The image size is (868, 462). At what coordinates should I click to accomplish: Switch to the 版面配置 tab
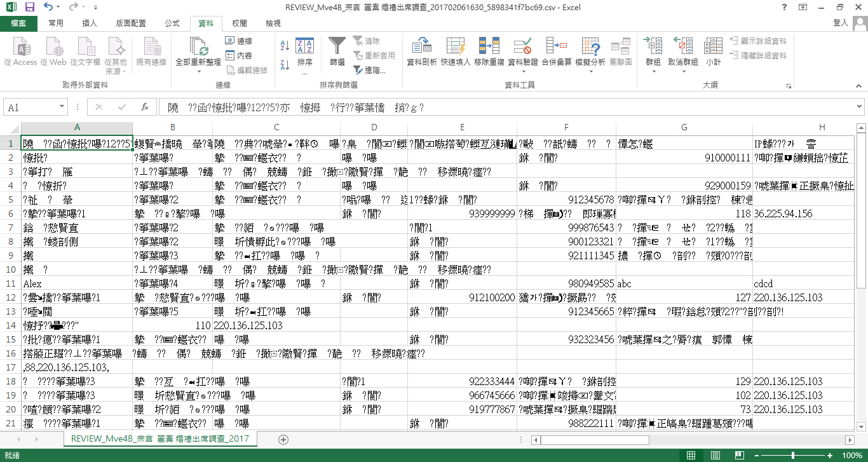130,24
